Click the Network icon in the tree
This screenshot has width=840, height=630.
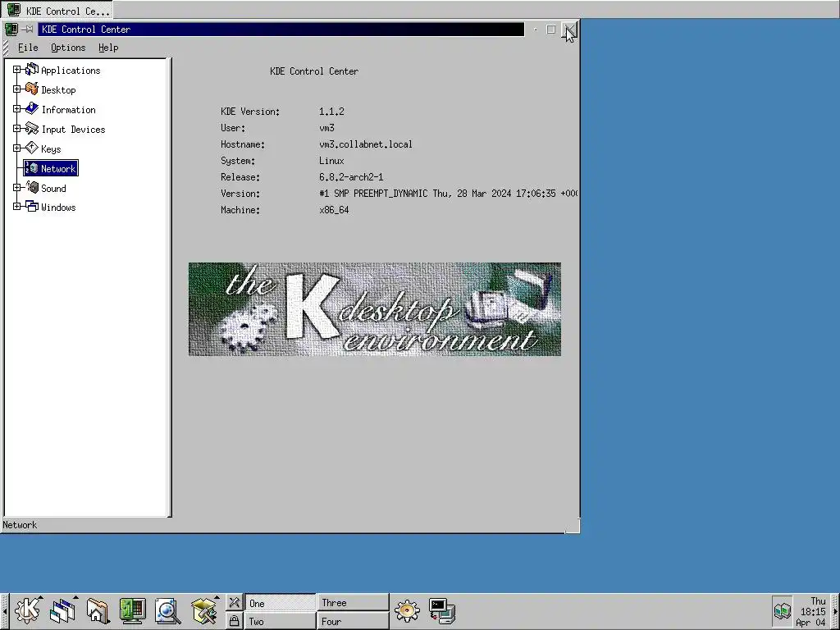pyautogui.click(x=32, y=168)
